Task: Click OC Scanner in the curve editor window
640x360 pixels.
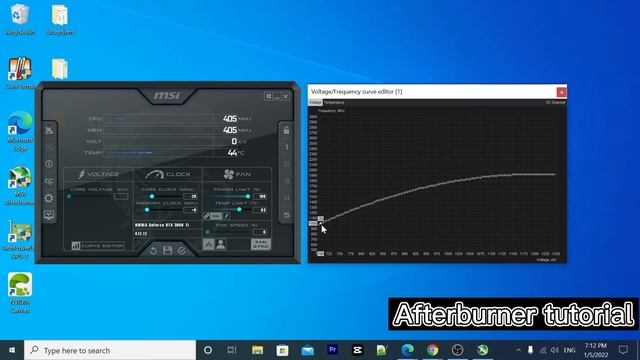Action: [x=556, y=102]
